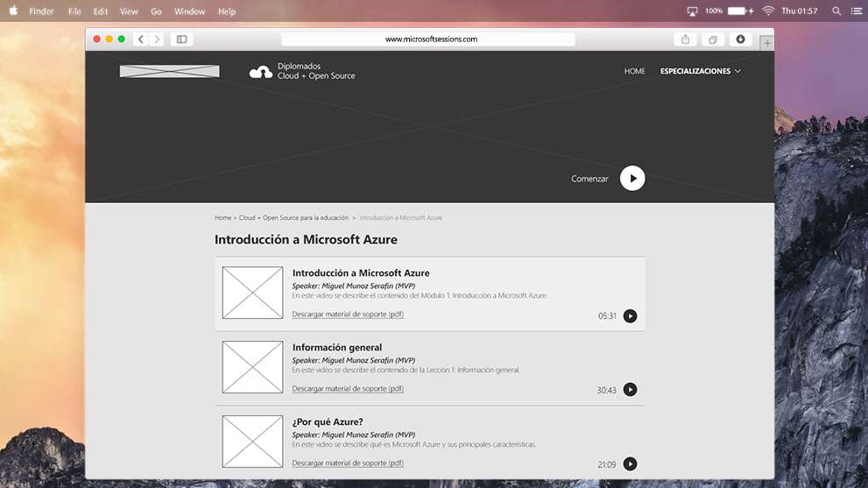Open Spotlight search in the menu bar
The height and width of the screenshot is (488, 868).
click(836, 11)
